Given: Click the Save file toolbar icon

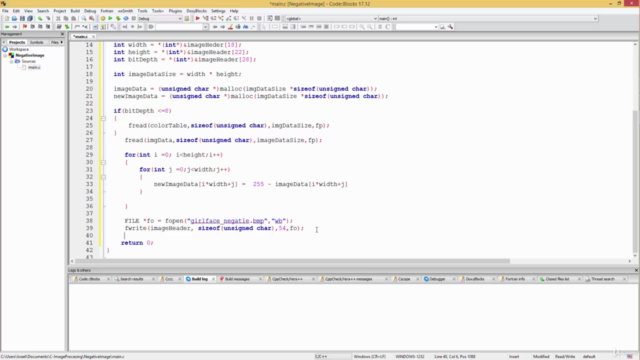Looking at the screenshot, I should tap(22, 18).
